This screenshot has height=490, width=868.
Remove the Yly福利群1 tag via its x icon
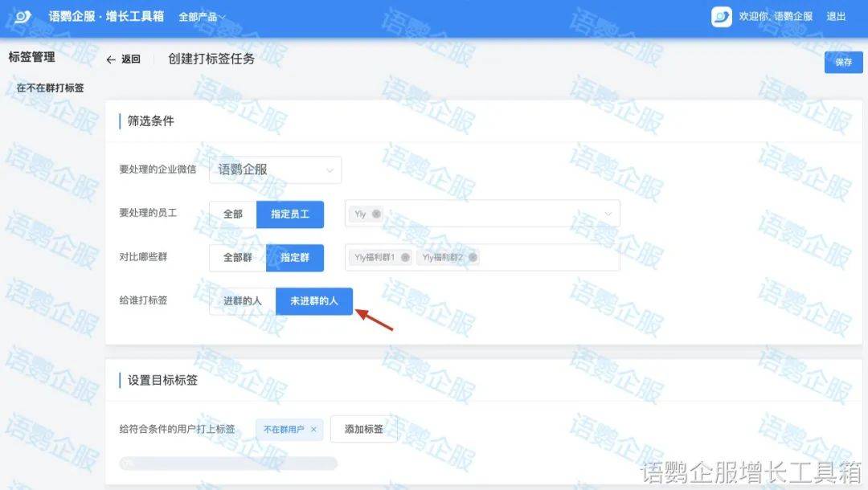pos(405,257)
